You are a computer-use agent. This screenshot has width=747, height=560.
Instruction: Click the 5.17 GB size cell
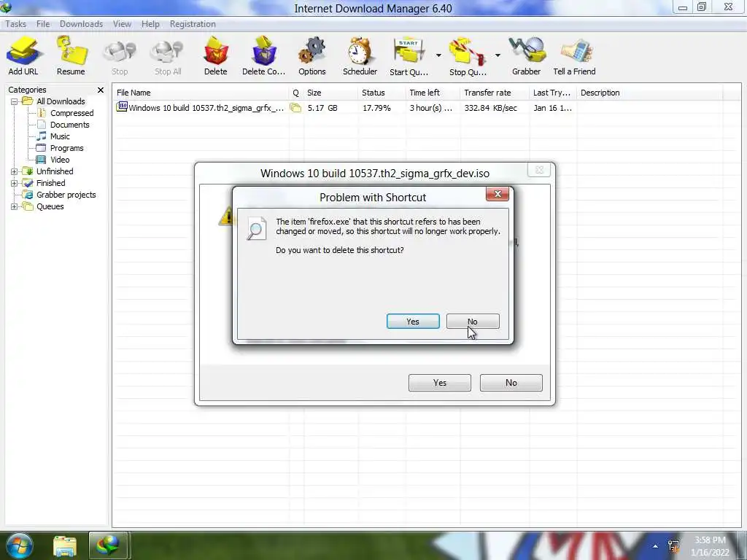click(x=322, y=108)
